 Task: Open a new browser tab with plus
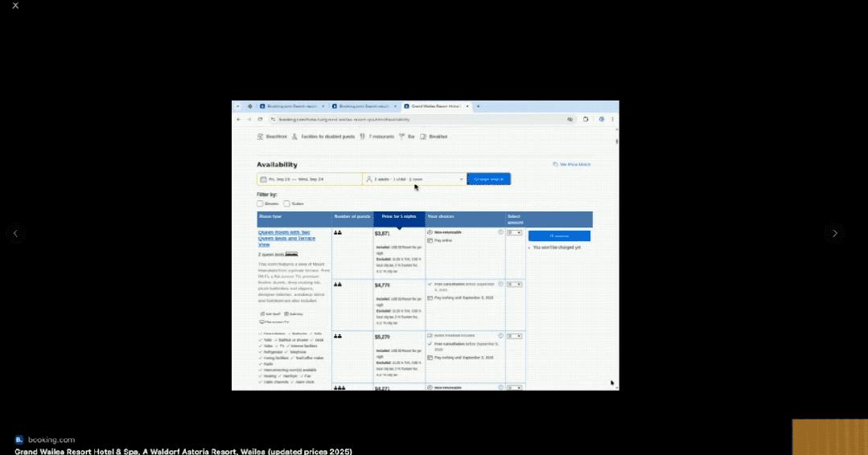point(479,106)
